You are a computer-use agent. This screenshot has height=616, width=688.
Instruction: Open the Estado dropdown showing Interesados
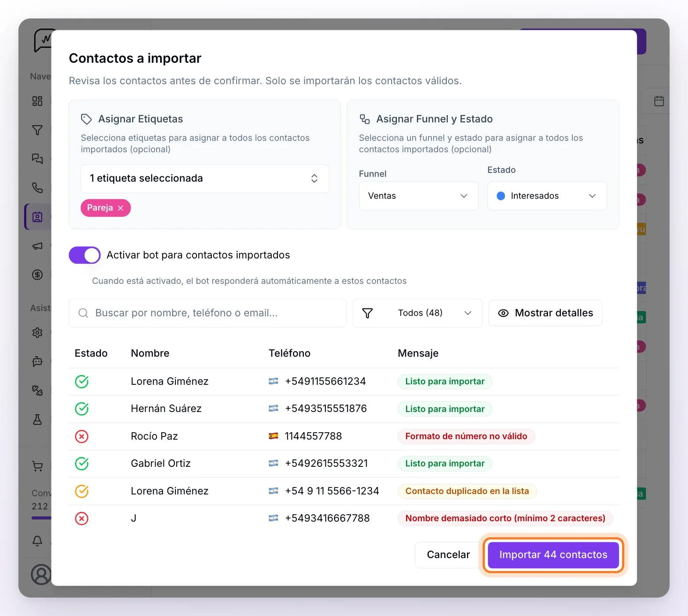point(547,196)
